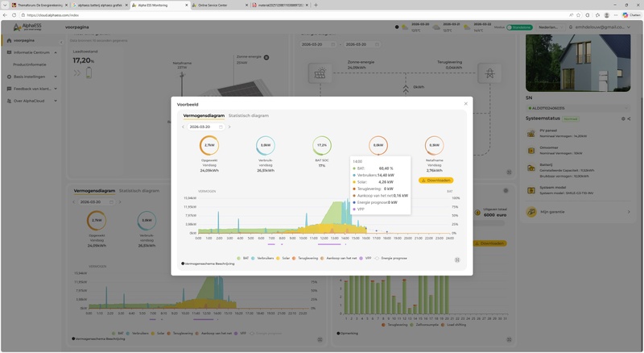Toggle Teruglevering series in the dialog legend
Screen dimensions: 644x353
pos(305,258)
